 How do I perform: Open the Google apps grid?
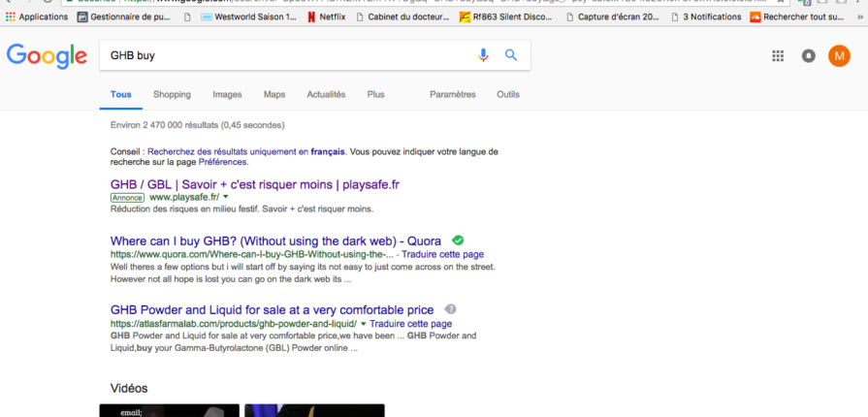click(x=778, y=55)
